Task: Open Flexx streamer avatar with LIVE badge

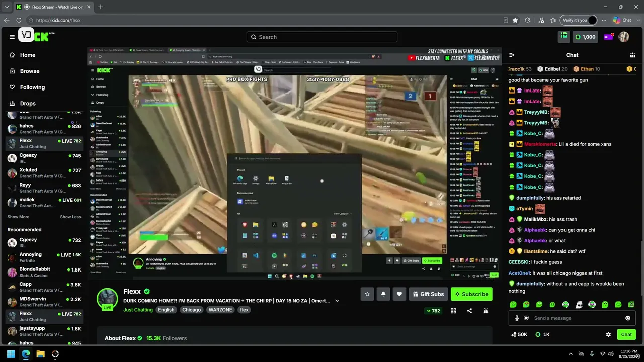Action: (107, 299)
